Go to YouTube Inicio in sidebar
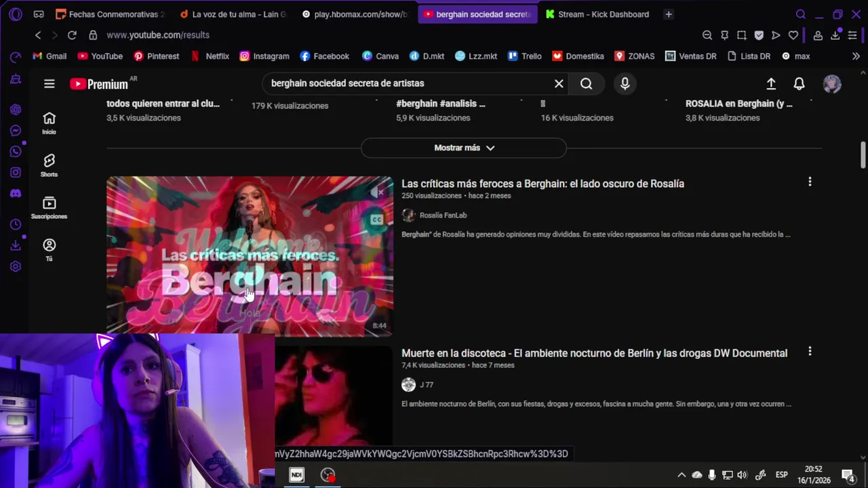868x488 pixels. pos(49,123)
